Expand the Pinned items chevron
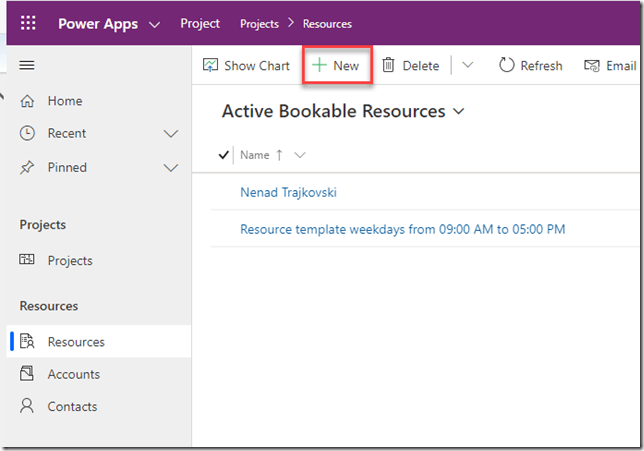 170,168
